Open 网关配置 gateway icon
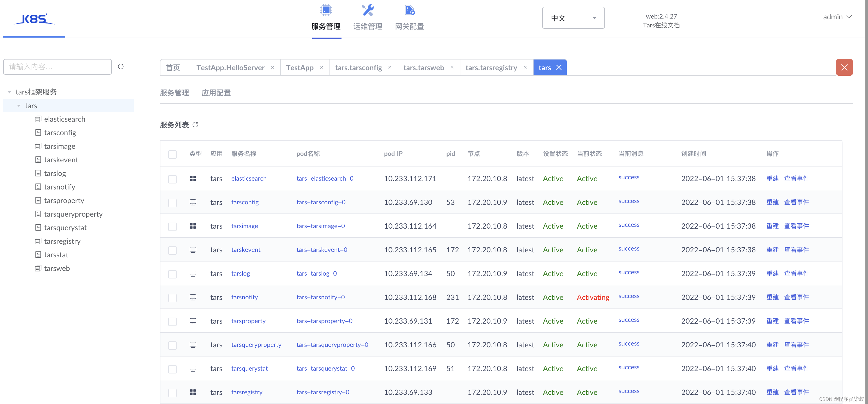Image resolution: width=868 pixels, height=404 pixels. pos(409,10)
